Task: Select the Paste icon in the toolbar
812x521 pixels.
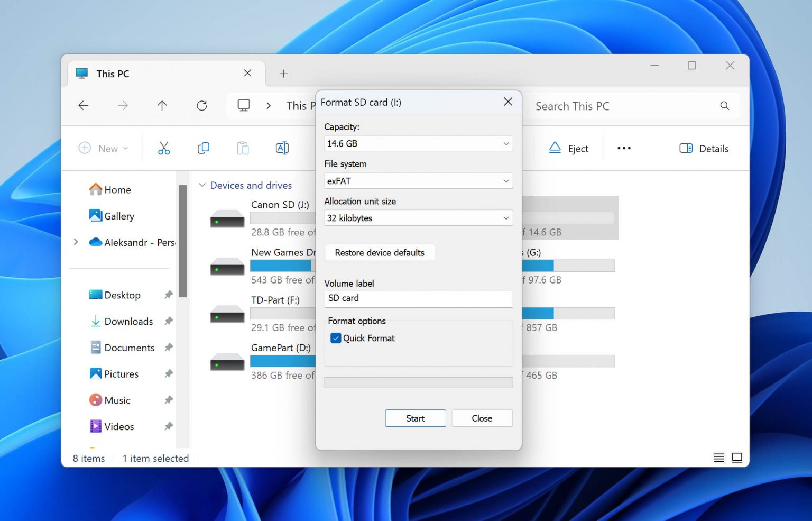Action: point(243,148)
